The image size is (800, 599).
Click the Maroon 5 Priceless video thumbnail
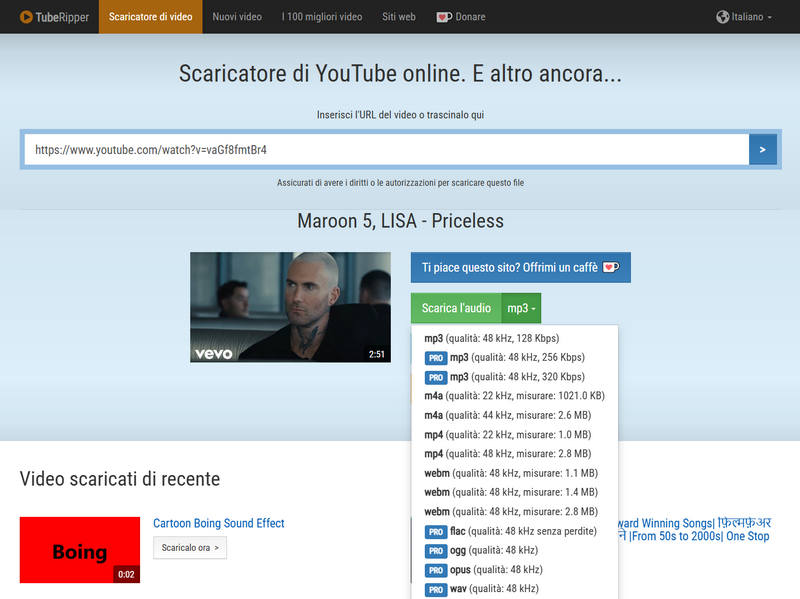tap(290, 307)
